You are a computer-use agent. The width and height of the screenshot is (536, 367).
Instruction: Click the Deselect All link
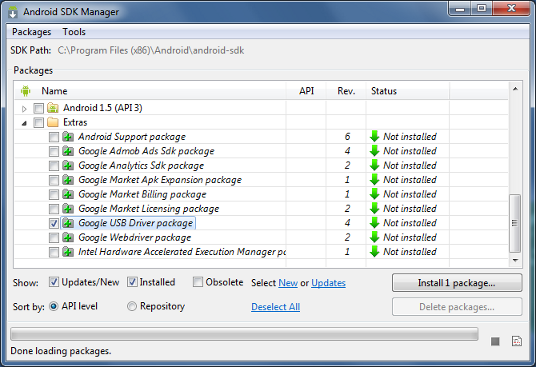coord(276,307)
